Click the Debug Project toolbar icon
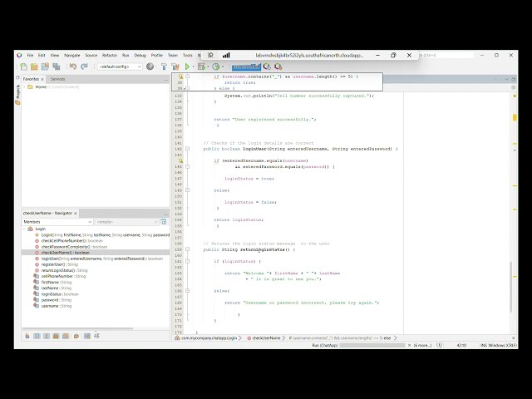This screenshot has width=532, height=399. pyautogui.click(x=201, y=66)
